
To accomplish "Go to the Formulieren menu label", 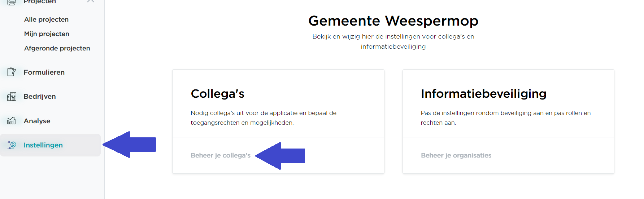I will point(44,72).
